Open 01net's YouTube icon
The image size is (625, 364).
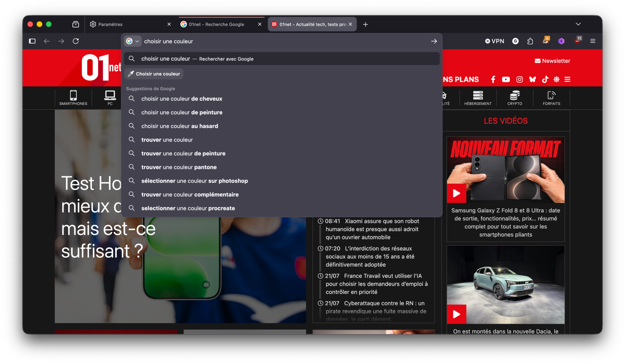click(506, 79)
